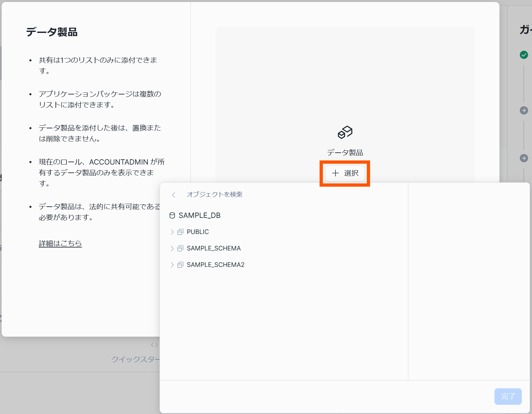Viewport: 532px width, 414px height.
Task: Click the schema icon next to SAMPLE_SCHEMA2
Action: pos(180,265)
